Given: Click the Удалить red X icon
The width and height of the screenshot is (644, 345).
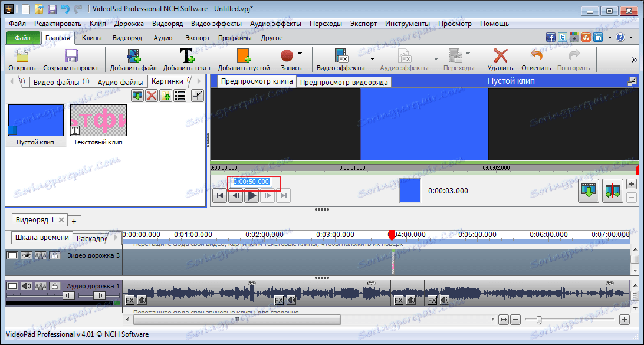Looking at the screenshot, I should click(500, 56).
